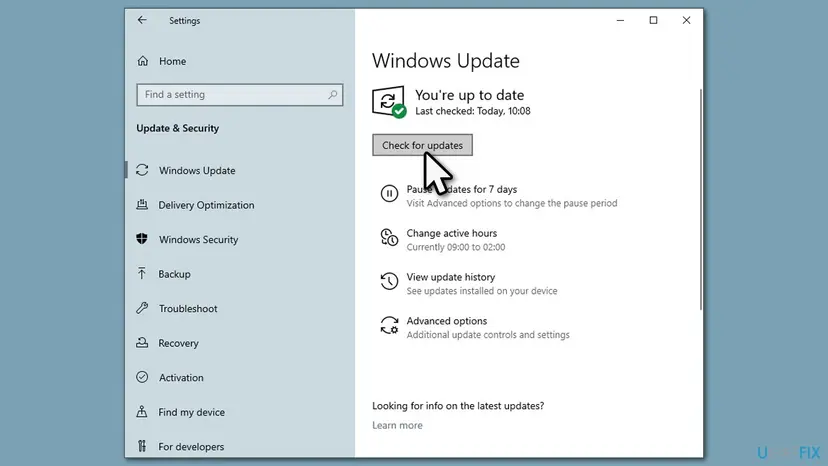Image resolution: width=828 pixels, height=466 pixels.
Task: Click the gear-sync icon for Advanced options
Action: coord(389,325)
